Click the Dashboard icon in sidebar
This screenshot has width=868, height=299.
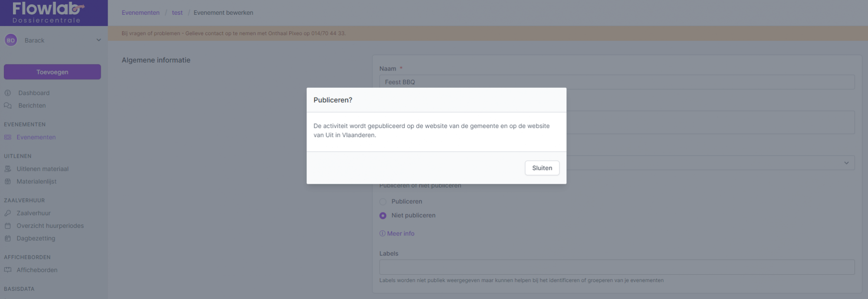7,93
